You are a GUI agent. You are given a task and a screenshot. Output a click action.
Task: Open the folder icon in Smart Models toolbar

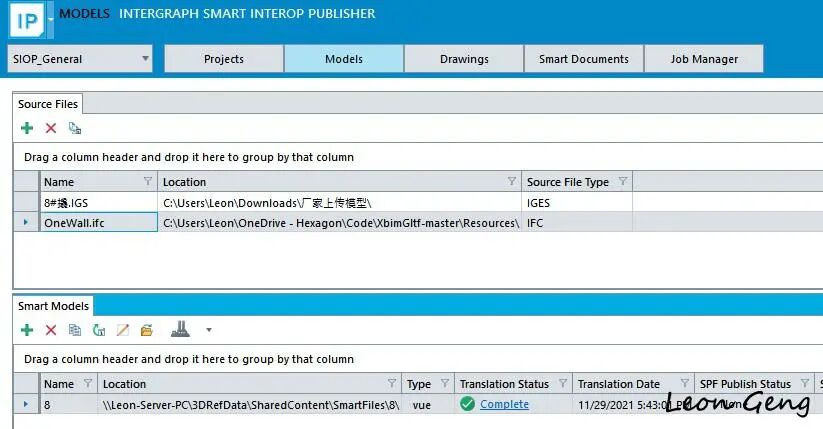tap(147, 330)
